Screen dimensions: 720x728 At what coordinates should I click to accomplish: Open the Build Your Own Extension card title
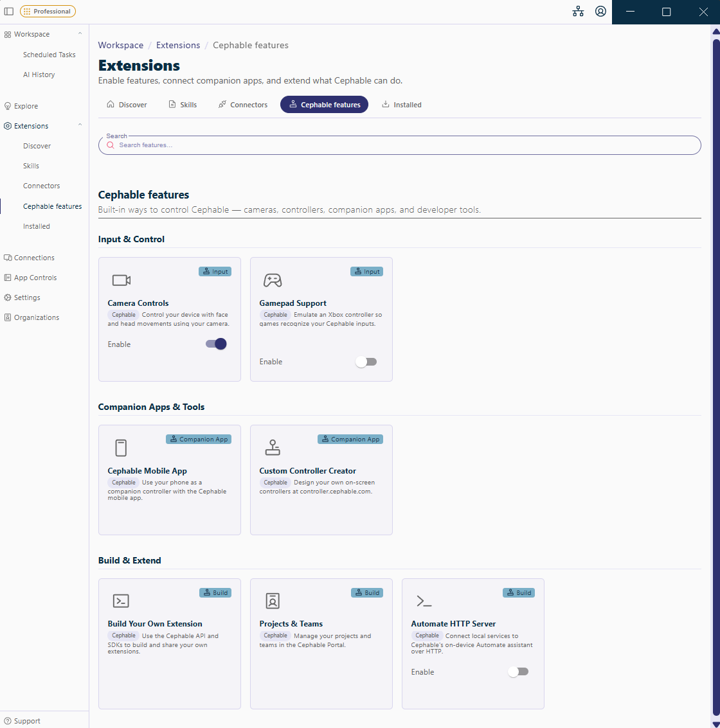(155, 624)
